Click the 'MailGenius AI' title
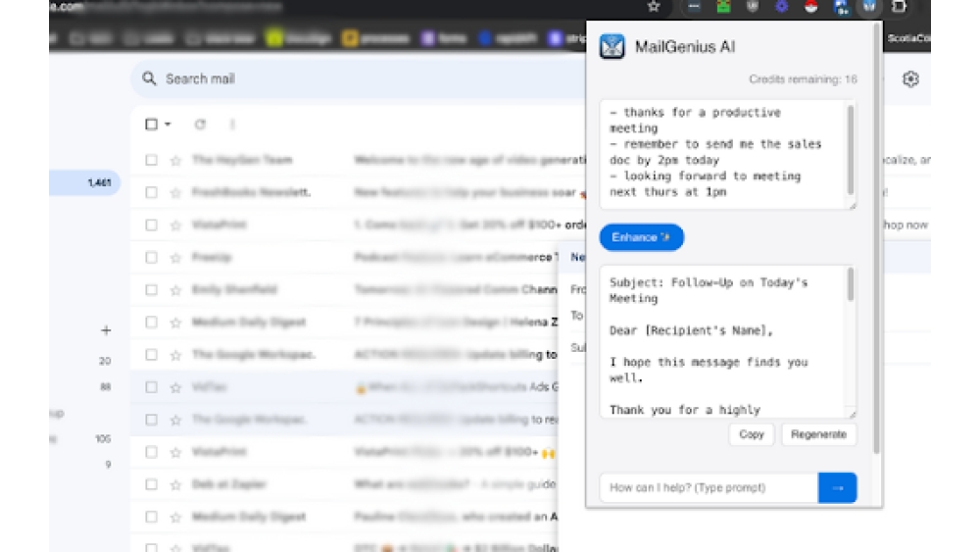Image resolution: width=980 pixels, height=552 pixels. pos(685,47)
